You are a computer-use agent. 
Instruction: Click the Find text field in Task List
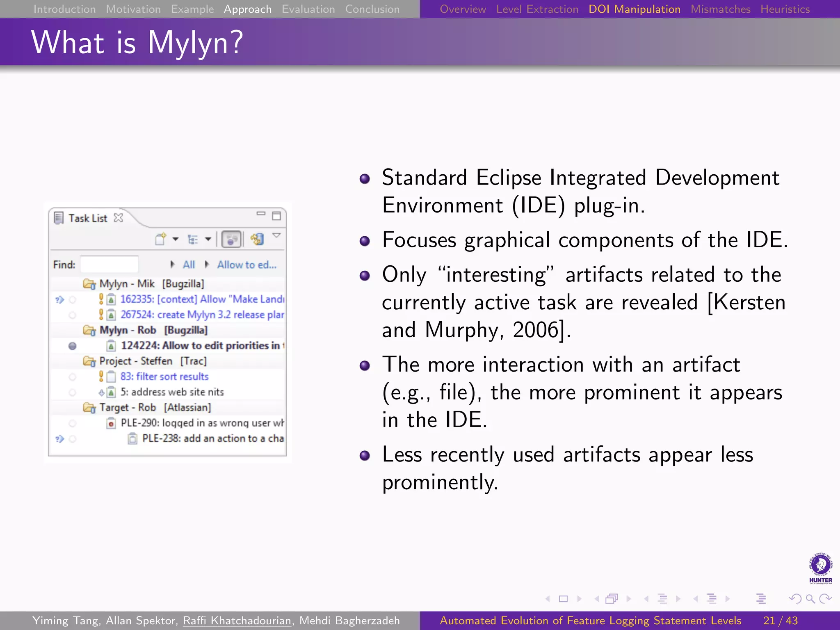pos(109,265)
